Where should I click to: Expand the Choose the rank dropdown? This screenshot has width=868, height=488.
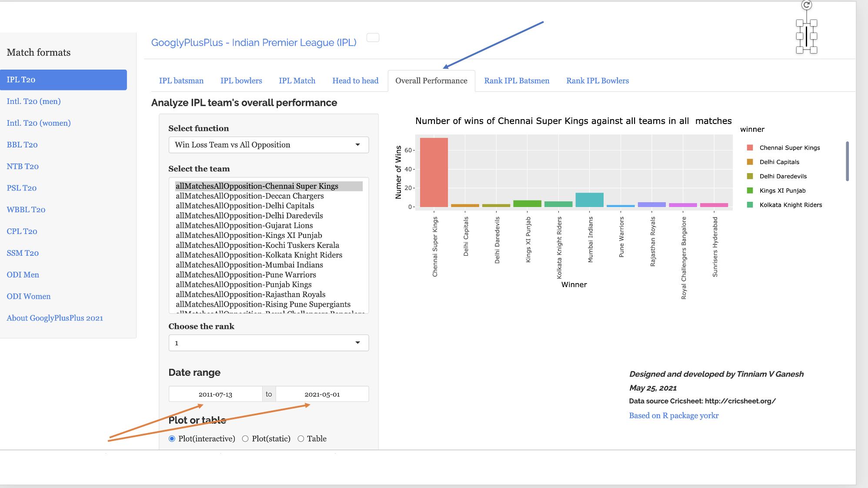point(268,343)
